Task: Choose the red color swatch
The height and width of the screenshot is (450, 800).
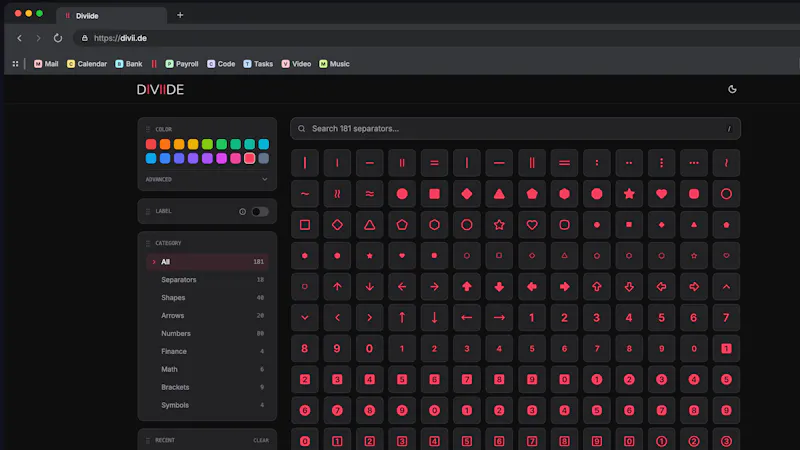Action: 151,144
